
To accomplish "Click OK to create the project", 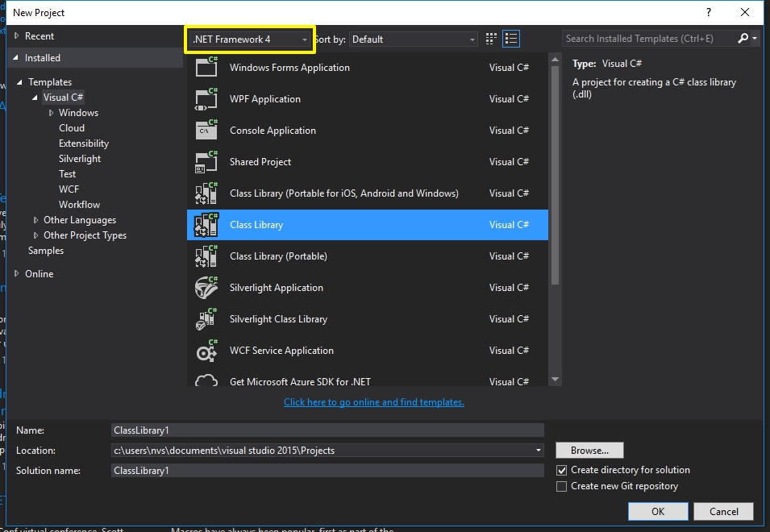I will (658, 511).
